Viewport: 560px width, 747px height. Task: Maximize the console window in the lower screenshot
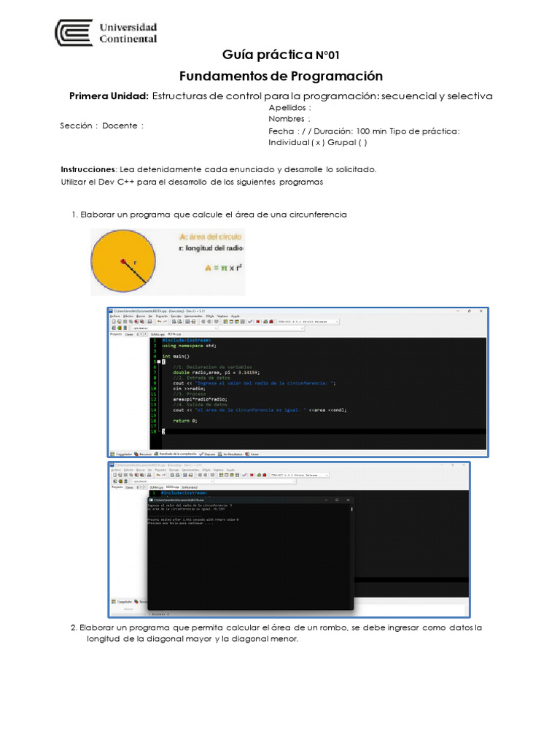[337, 500]
